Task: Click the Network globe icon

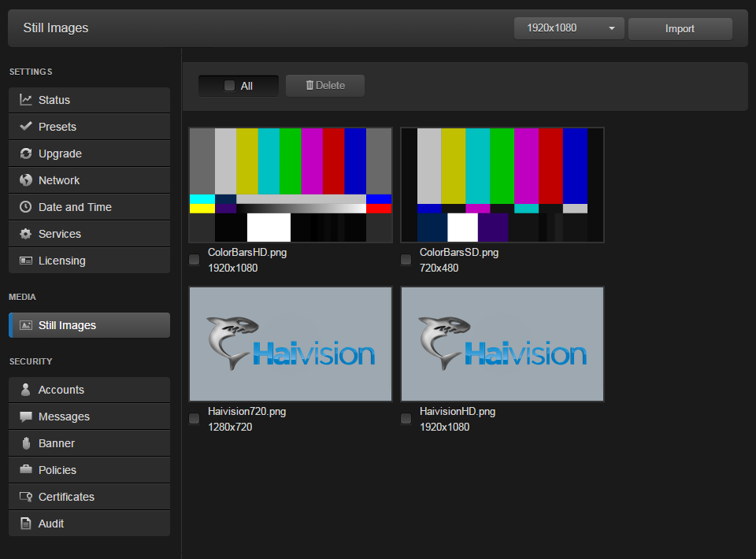Action: click(26, 180)
